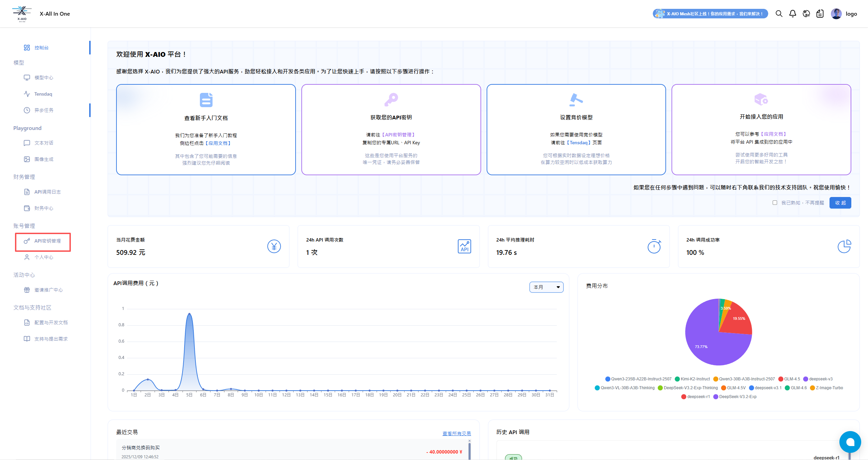This screenshot has width=868, height=460.
Task: Go to 模型中心 in the sidebar
Action: tap(44, 78)
